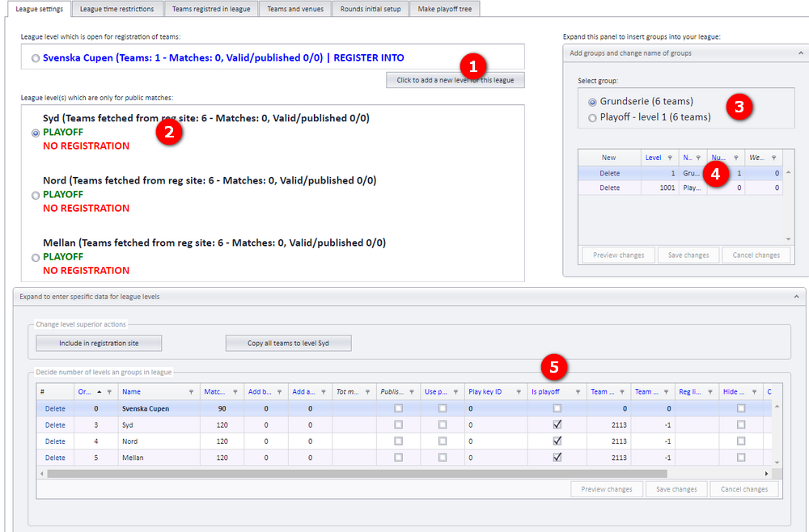Click the levels grid horizontal scrollbar thumb
The image size is (809, 532).
tap(357, 473)
